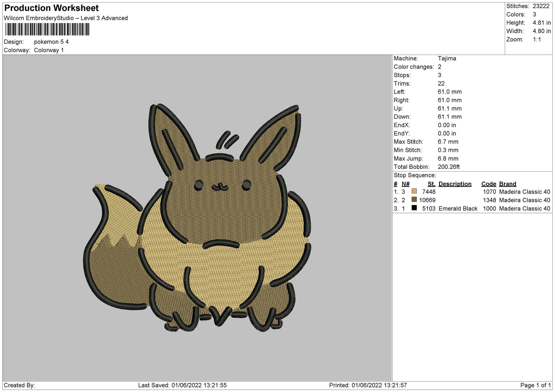Screen dimensions: 555x392
Task: Click the Colors count 3
Action: pyautogui.click(x=534, y=15)
